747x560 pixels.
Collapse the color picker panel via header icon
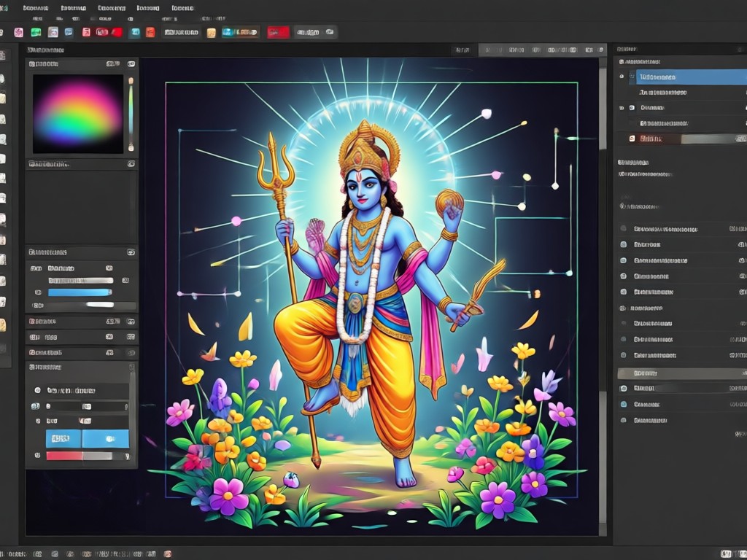point(131,64)
